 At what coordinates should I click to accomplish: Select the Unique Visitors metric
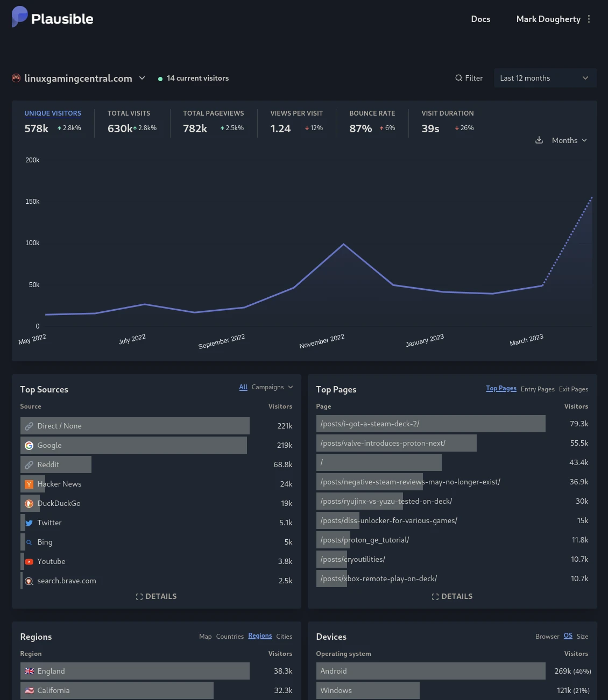(53, 122)
